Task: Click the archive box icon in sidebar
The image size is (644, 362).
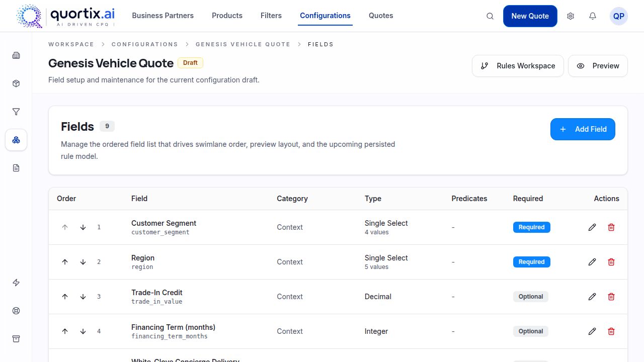Action: 16,339
